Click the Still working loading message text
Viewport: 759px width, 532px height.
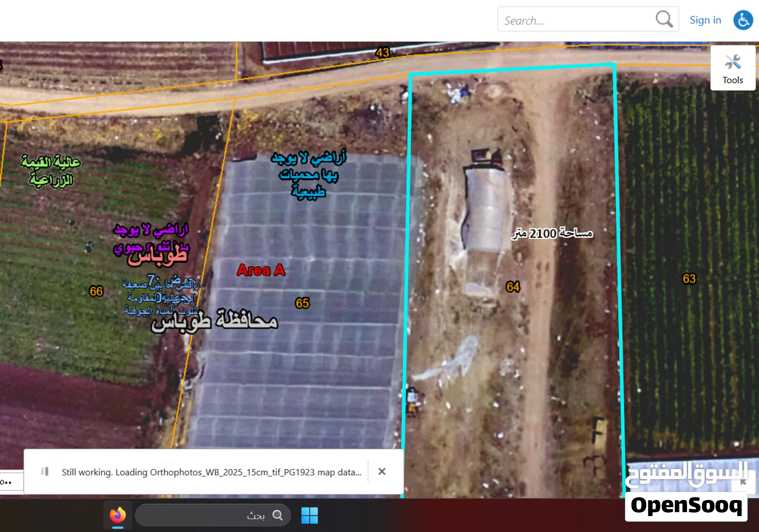pos(211,472)
